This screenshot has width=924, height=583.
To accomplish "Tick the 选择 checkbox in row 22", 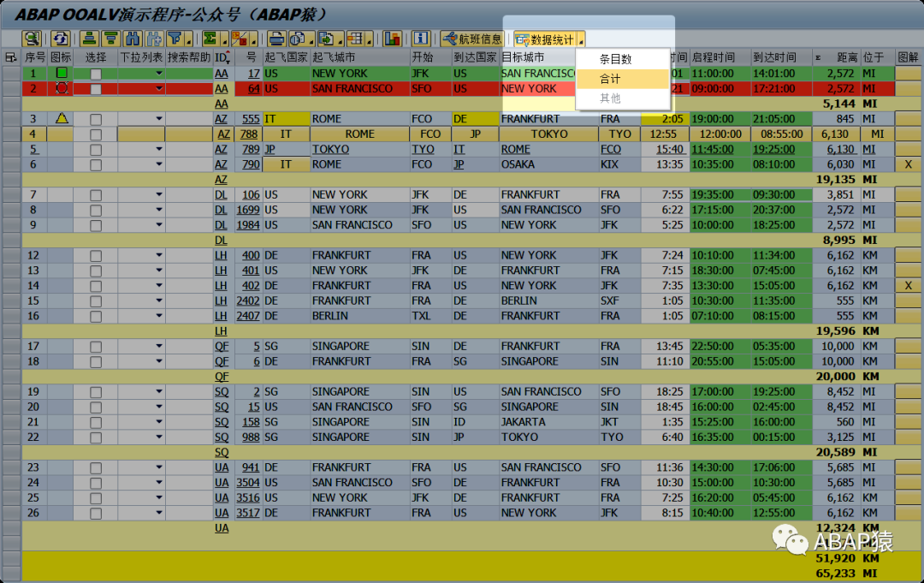I will [x=96, y=437].
